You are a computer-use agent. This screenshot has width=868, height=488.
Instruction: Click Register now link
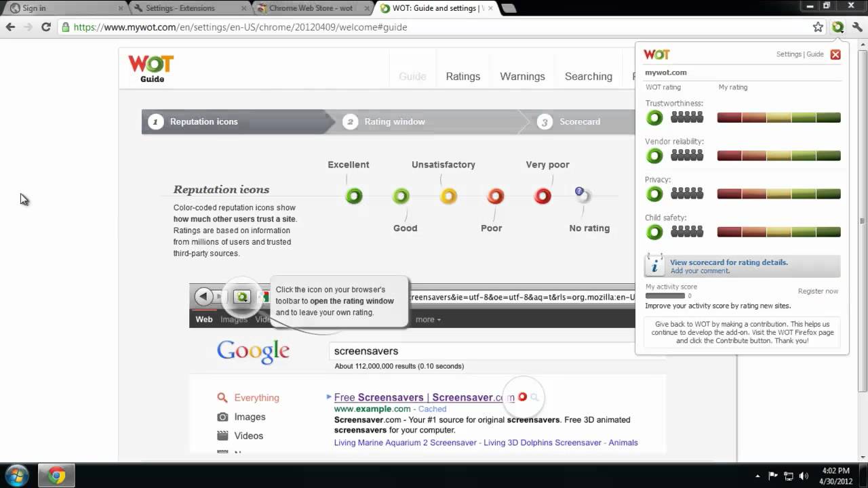(818, 291)
